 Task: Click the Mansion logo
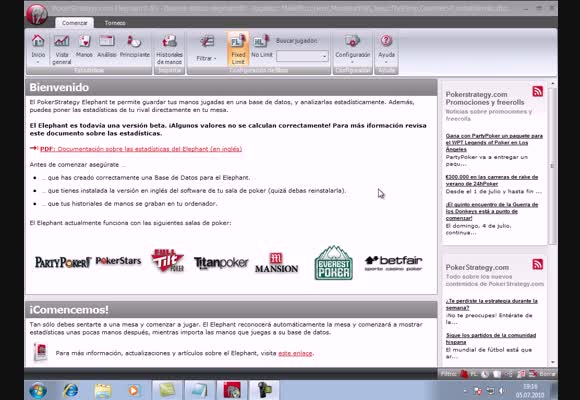[276, 263]
